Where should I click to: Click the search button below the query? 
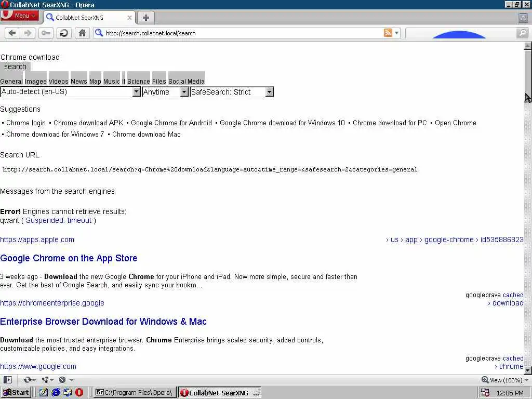15,67
